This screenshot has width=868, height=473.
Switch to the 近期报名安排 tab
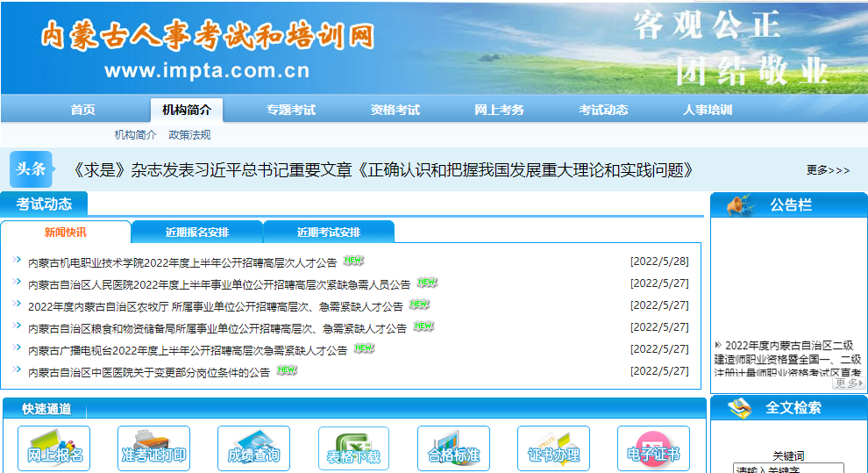[197, 233]
